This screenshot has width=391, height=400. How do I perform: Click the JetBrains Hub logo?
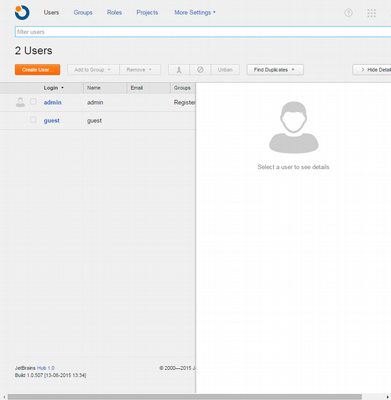tap(22, 12)
